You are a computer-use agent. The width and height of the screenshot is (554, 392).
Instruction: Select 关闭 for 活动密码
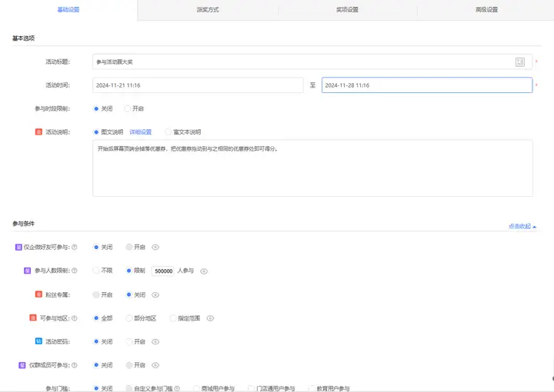(95, 341)
